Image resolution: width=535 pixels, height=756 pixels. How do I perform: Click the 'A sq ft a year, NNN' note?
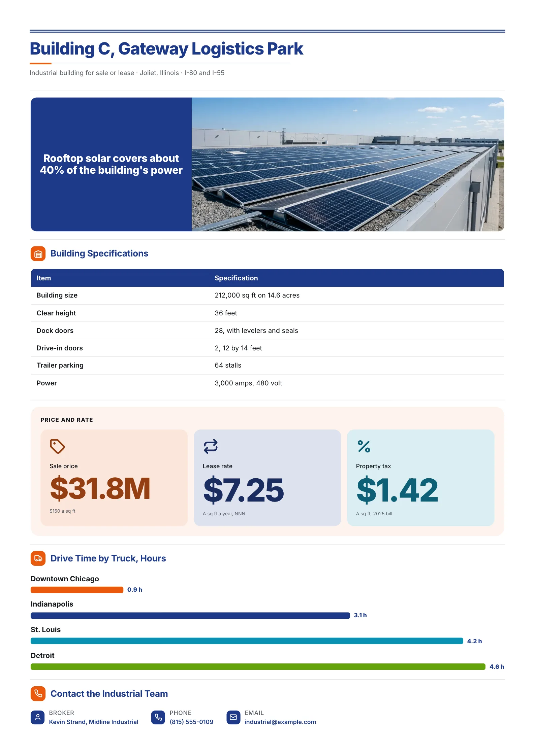point(224,514)
